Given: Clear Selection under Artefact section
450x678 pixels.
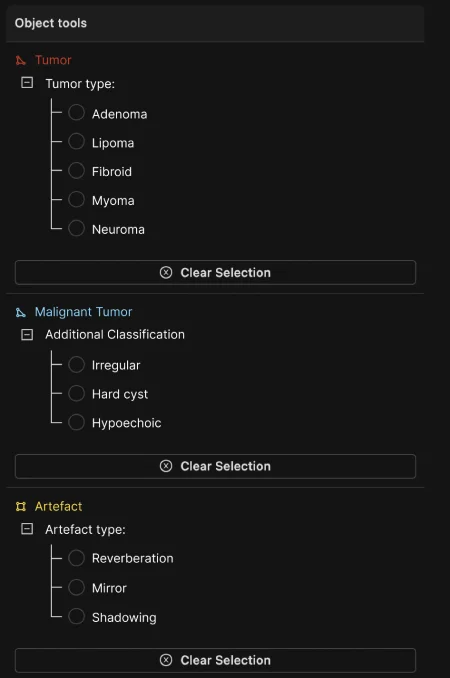Looking at the screenshot, I should tap(215, 660).
